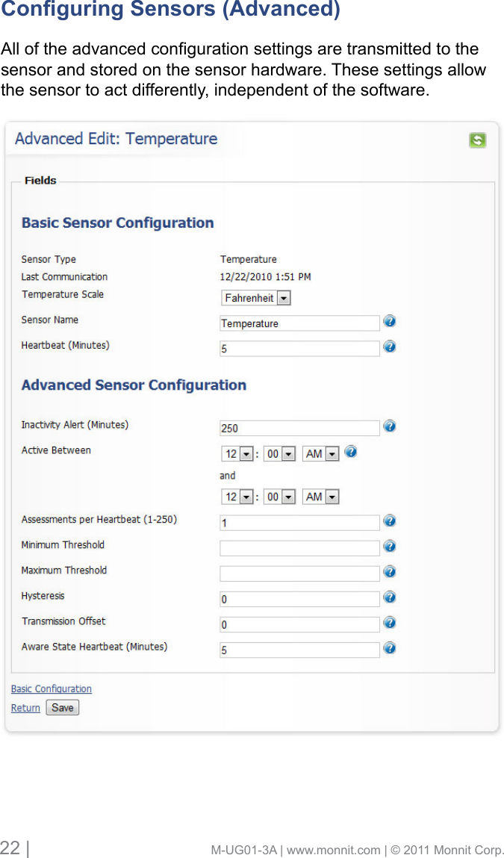Open help for Transmission Offset

(x=389, y=623)
